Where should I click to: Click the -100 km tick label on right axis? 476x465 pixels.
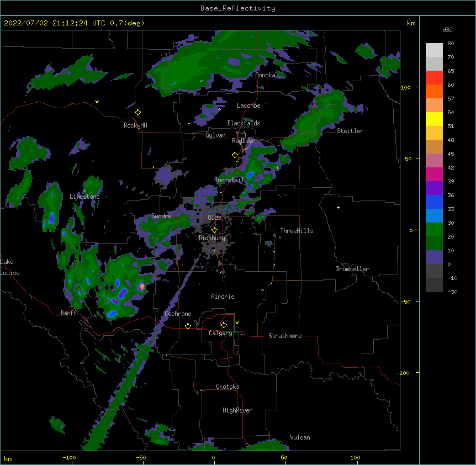[404, 373]
